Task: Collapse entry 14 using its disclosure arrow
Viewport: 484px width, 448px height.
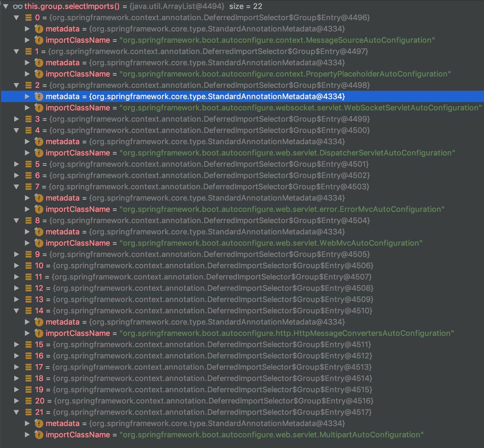Action: coord(17,311)
